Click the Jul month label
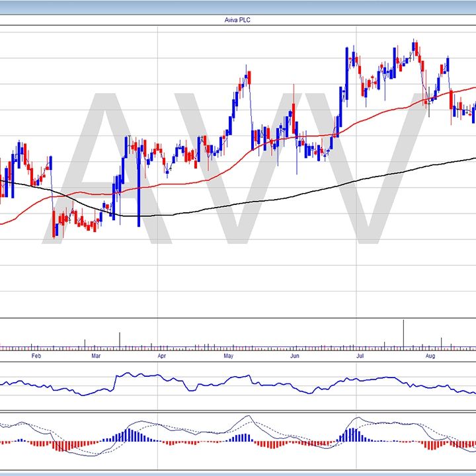Viewport: 476px width, 476px height. click(x=360, y=356)
